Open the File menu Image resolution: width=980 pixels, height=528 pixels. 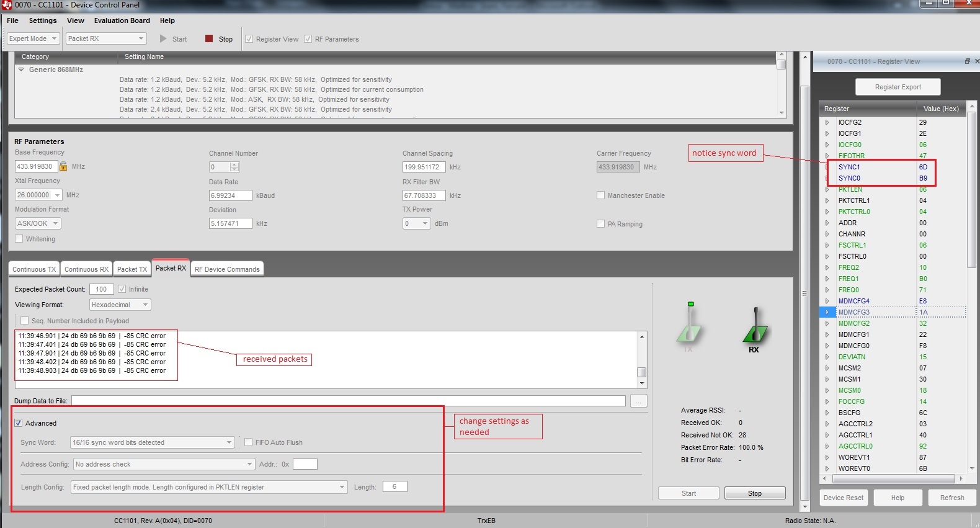coord(12,20)
